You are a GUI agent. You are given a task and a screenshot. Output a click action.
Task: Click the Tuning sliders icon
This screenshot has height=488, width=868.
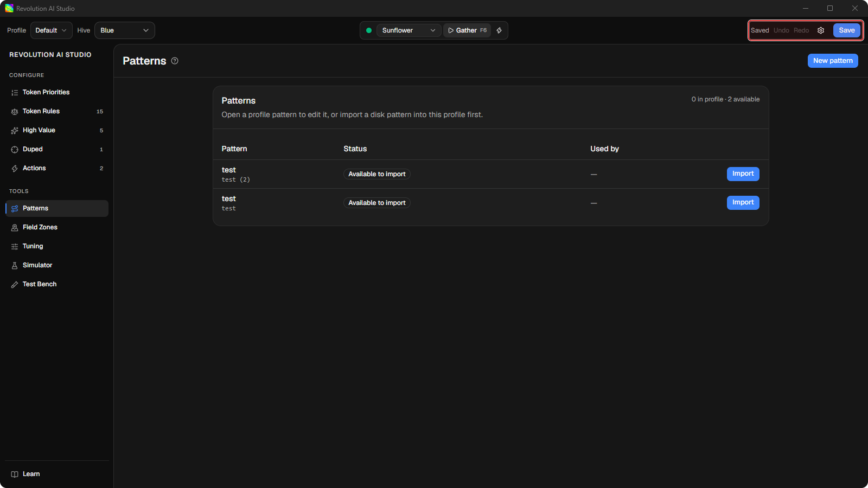(15, 247)
